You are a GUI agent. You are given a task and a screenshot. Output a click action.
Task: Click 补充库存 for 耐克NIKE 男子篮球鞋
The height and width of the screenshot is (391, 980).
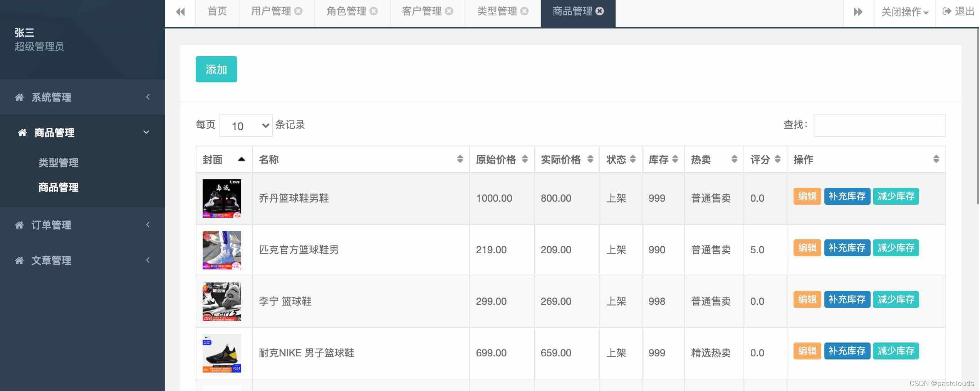click(x=847, y=351)
